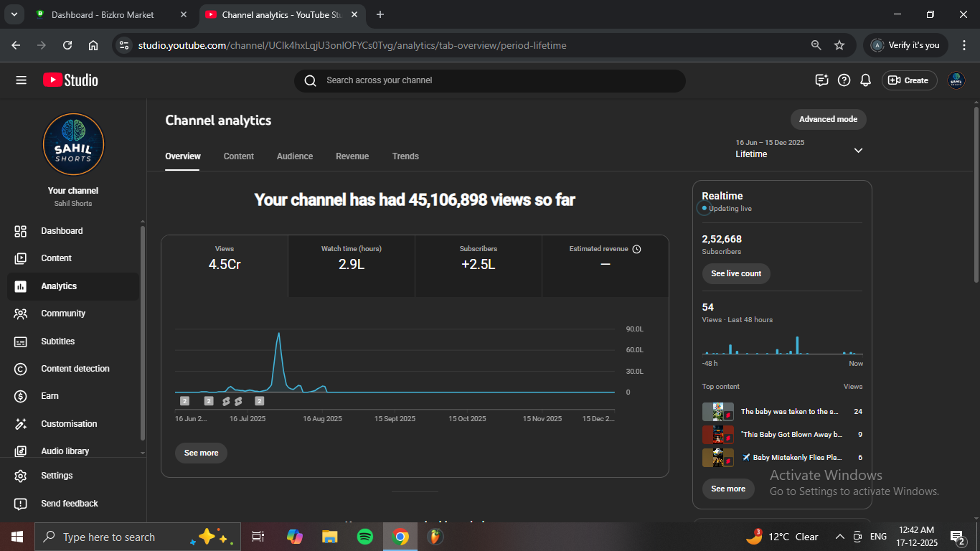Open the Help question mark icon

[844, 80]
